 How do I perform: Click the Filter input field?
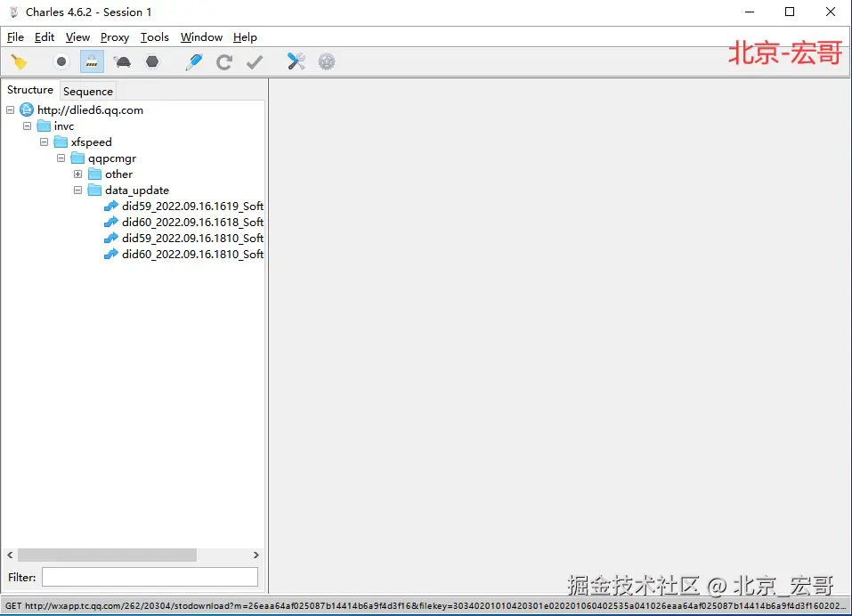[x=150, y=577]
